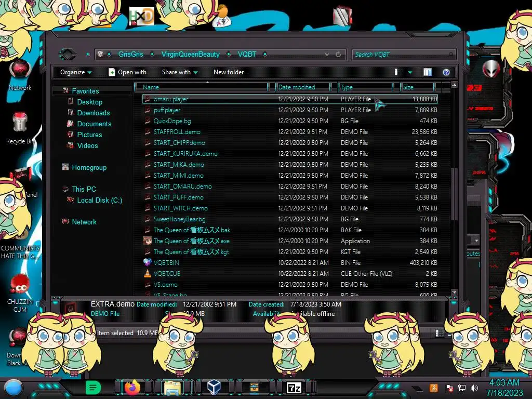Click The Queen of .exe application icon
Viewport: 532px width, 399px height.
[147, 241]
